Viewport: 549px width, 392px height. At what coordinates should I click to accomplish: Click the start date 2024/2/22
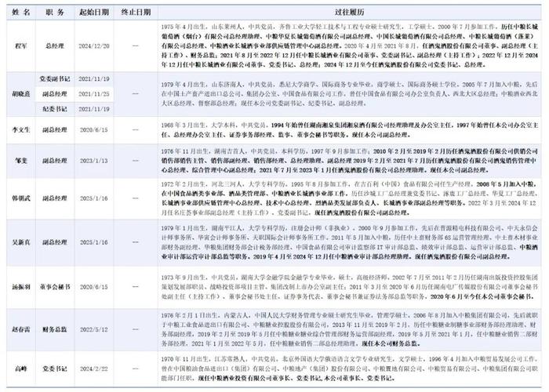pos(94,368)
